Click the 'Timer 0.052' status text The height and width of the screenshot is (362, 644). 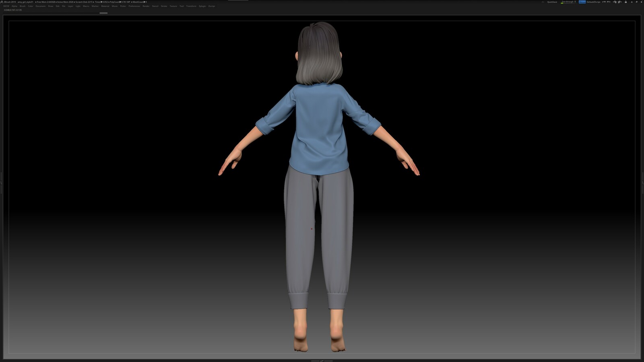pyautogui.click(x=101, y=2)
